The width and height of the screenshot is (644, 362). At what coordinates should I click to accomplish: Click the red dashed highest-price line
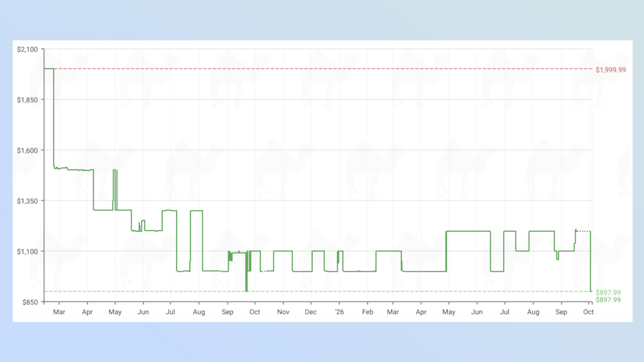tap(322, 69)
